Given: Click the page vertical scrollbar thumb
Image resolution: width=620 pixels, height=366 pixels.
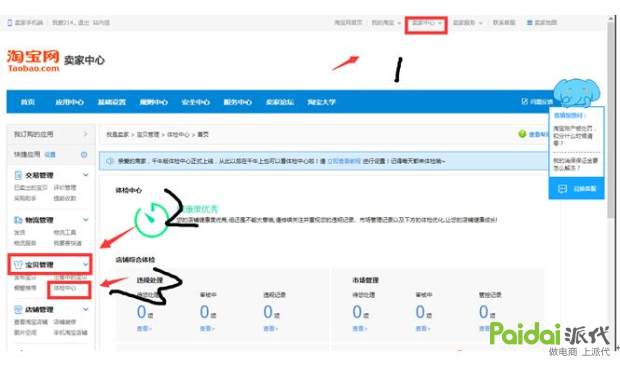Looking at the screenshot, I should (x=611, y=121).
